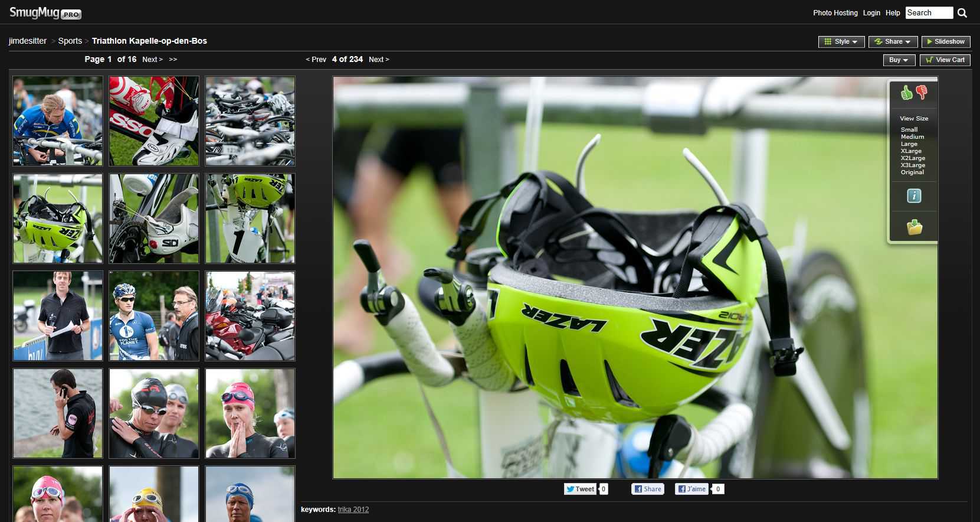Open View Cart
980x522 pixels.
click(x=945, y=60)
